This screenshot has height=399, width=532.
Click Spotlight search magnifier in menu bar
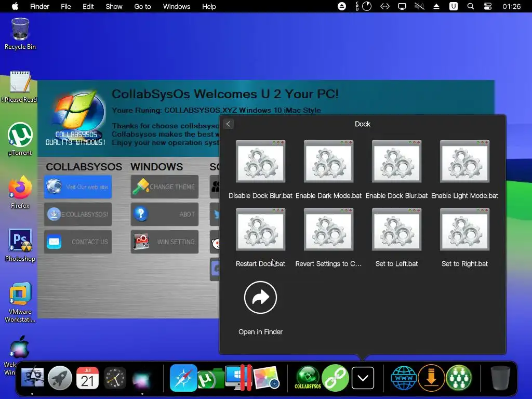click(x=471, y=6)
